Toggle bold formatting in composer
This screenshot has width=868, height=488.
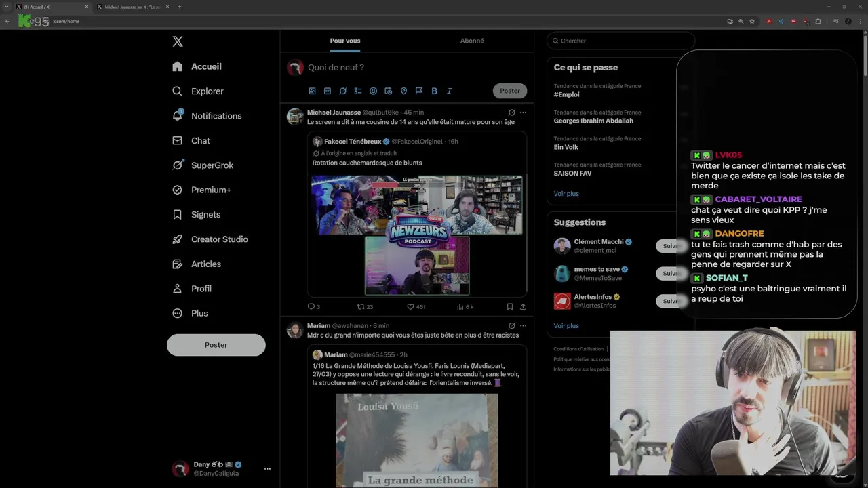(434, 91)
